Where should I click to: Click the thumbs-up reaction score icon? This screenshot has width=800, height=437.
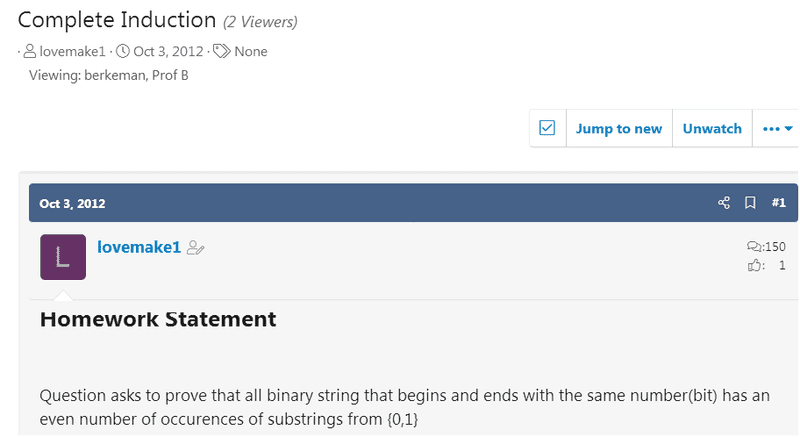(x=754, y=266)
